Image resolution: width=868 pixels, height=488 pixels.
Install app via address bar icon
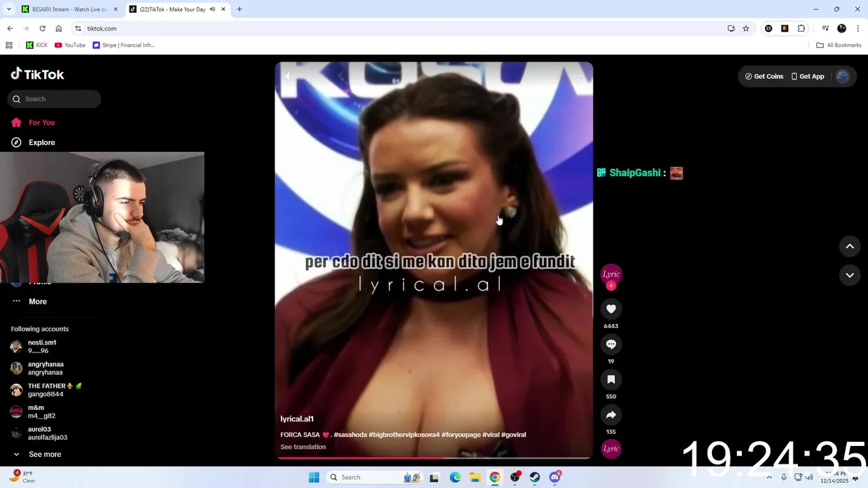tap(731, 28)
